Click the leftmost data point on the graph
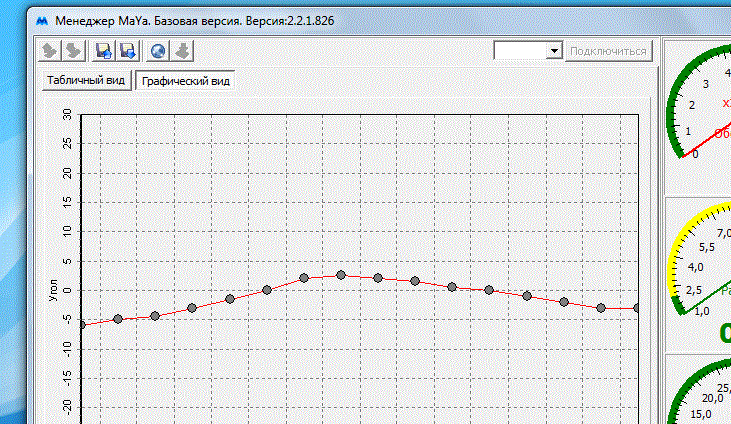 coord(81,325)
